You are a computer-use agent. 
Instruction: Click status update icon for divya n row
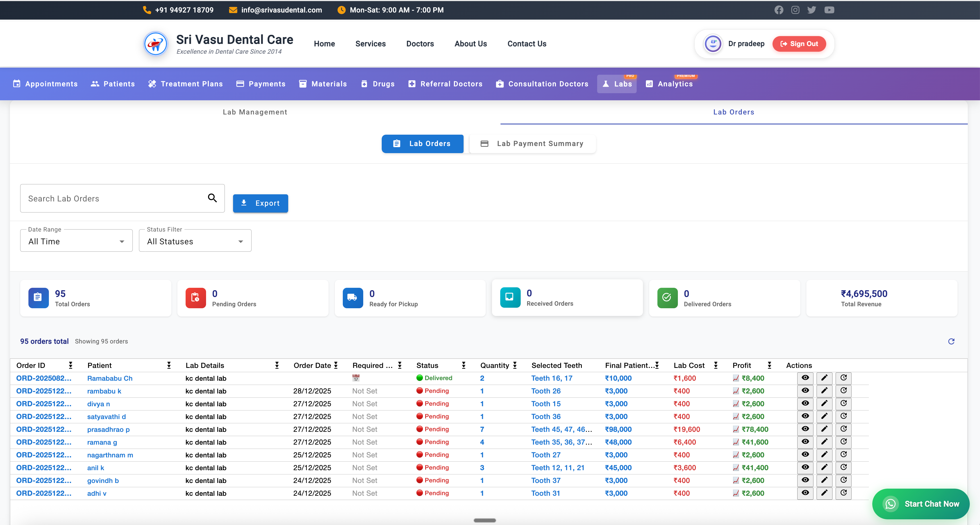tap(843, 403)
